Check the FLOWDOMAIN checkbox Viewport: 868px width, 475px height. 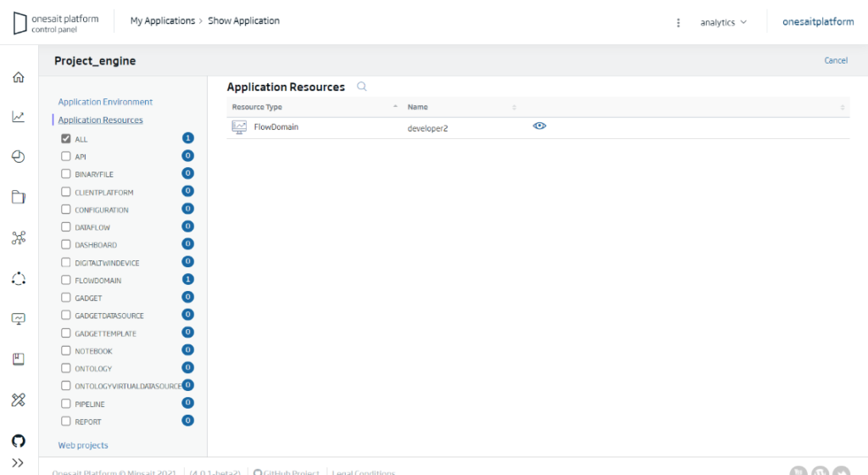coord(66,280)
